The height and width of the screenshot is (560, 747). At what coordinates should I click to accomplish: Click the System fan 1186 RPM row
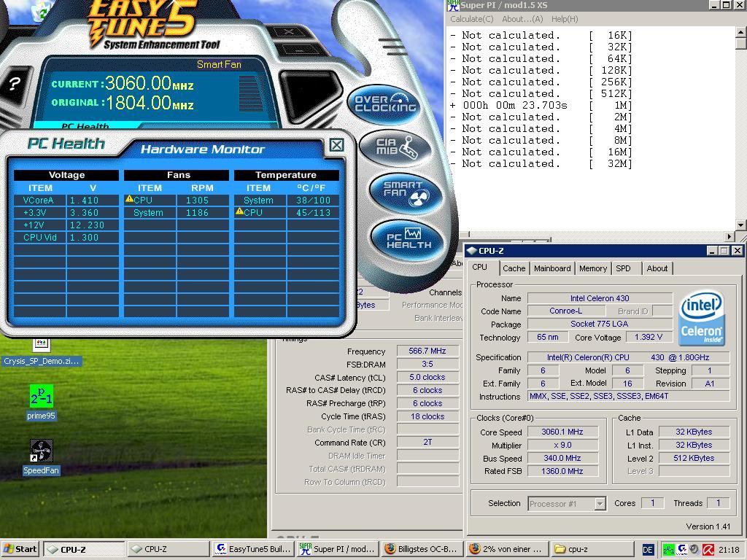[x=177, y=212]
